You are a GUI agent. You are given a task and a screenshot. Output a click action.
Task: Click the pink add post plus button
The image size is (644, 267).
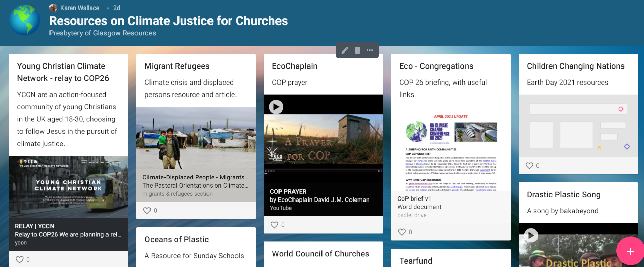[630, 251]
